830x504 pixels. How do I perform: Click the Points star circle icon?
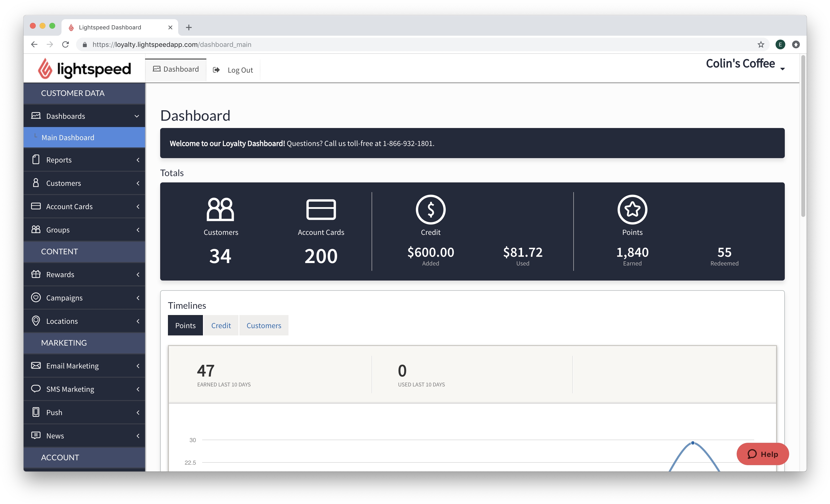tap(632, 209)
